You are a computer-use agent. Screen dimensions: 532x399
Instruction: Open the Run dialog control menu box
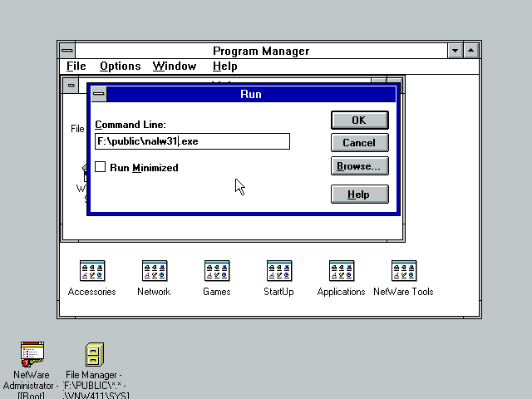tap(99, 94)
